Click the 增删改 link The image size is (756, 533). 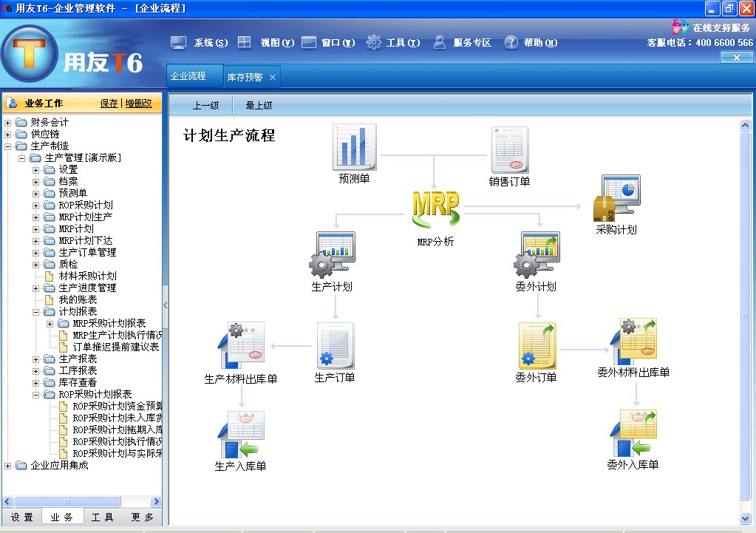pos(138,103)
